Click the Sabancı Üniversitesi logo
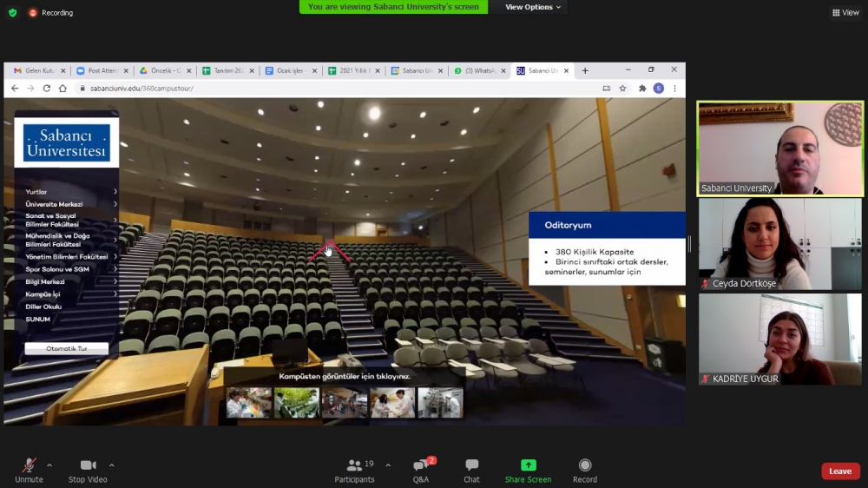This screenshot has height=488, width=868. point(67,142)
